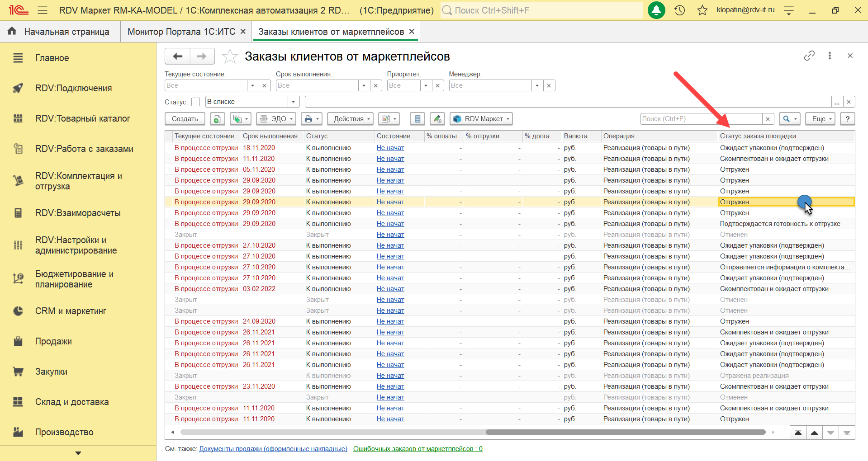Click the copy-link chain icon
The image size is (868, 461).
pyautogui.click(x=809, y=56)
